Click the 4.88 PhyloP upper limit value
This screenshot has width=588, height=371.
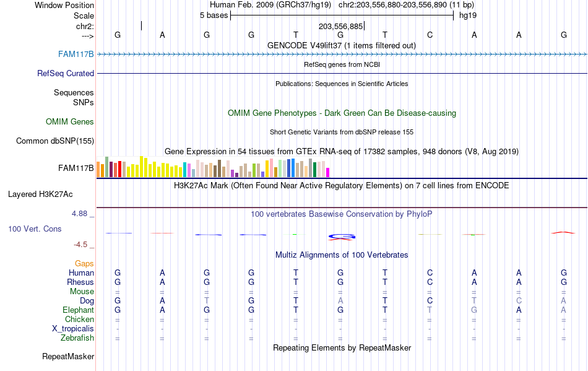click(79, 214)
